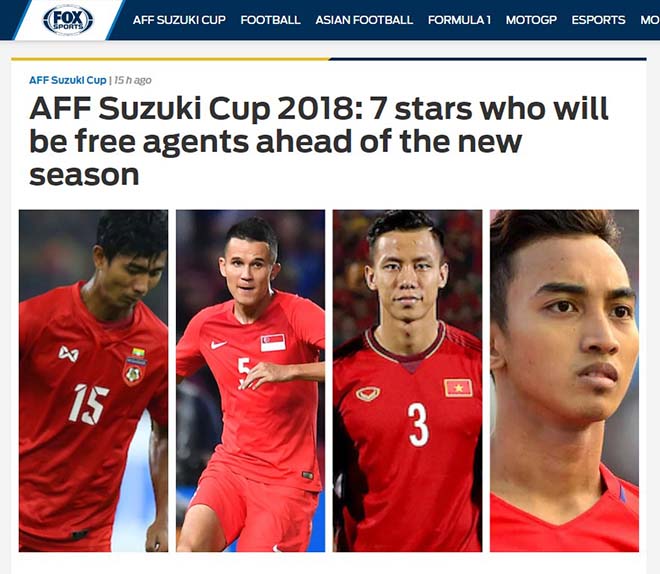Click the Singapore flag on the jersey
The width and height of the screenshot is (660, 574).
coord(273,343)
